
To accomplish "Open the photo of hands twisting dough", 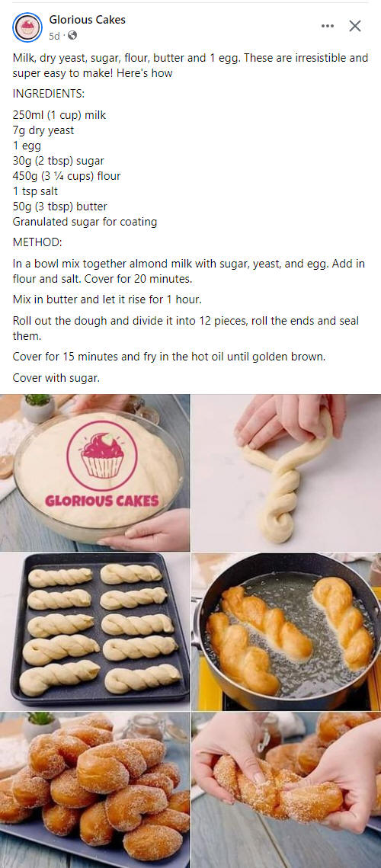I will pos(287,472).
